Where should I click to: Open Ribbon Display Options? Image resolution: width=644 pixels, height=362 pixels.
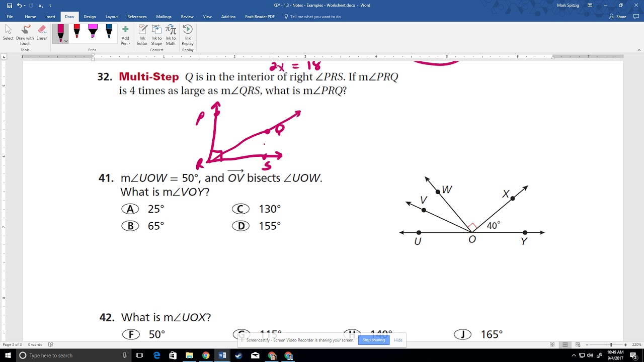590,6
